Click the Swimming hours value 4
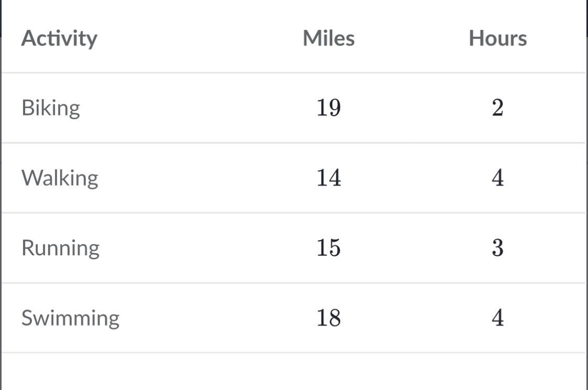This screenshot has height=390, width=588. tap(497, 318)
